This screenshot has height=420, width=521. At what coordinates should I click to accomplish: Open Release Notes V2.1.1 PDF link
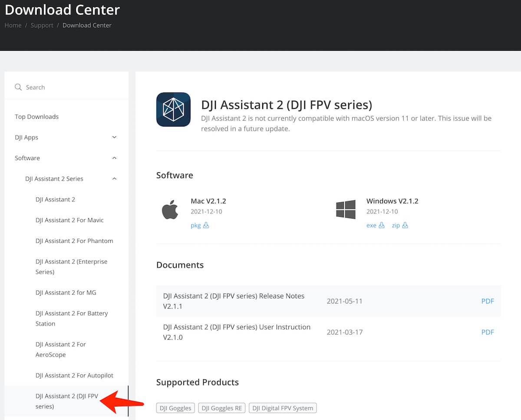[x=488, y=301]
